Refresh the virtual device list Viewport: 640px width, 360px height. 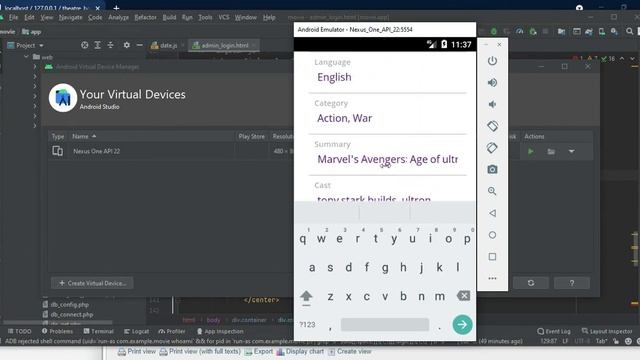click(x=531, y=283)
